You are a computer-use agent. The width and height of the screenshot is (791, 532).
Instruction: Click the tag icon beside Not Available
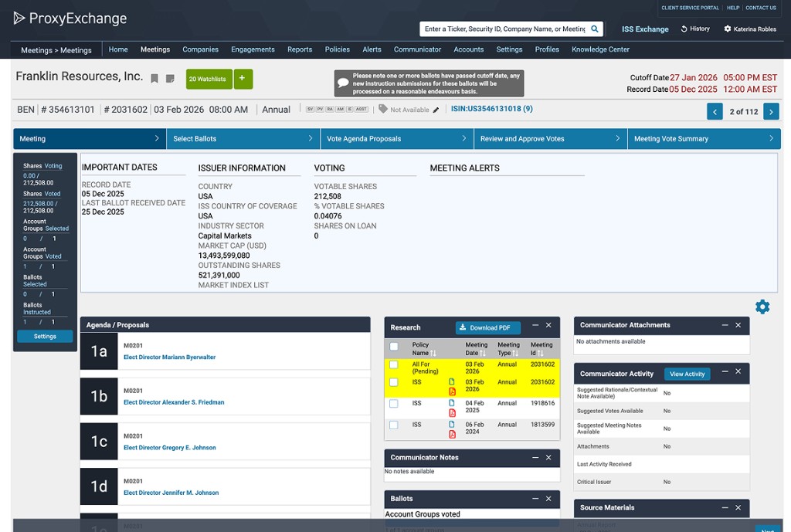(x=383, y=109)
